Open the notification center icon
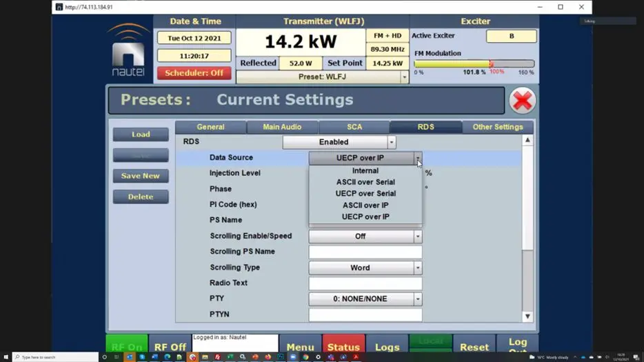644x362 pixels. pyautogui.click(x=636, y=357)
